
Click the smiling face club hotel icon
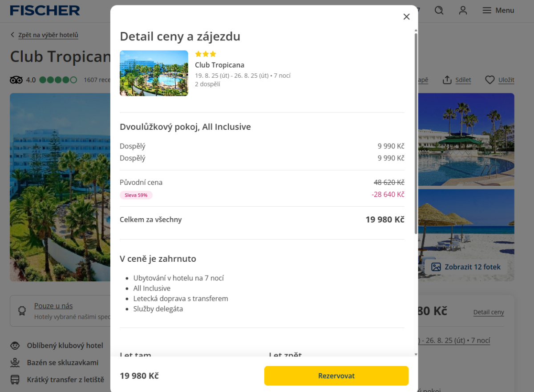pyautogui.click(x=15, y=345)
